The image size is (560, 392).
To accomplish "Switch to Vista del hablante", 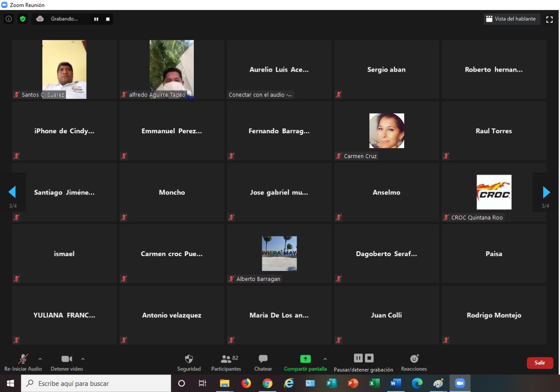I will tap(511, 19).
